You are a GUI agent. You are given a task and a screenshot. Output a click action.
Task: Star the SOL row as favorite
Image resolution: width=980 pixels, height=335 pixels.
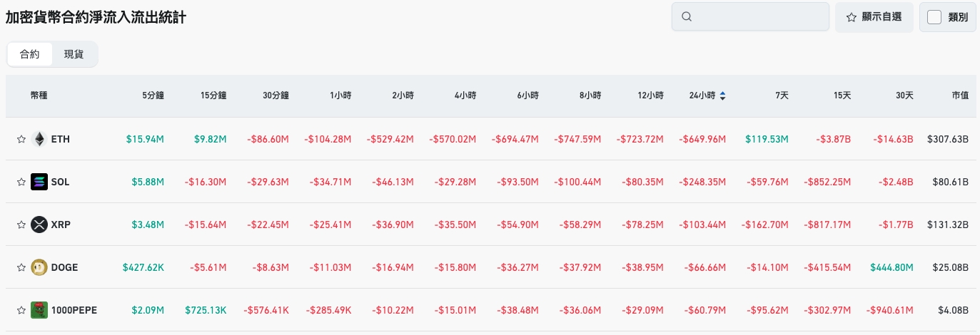(21, 182)
